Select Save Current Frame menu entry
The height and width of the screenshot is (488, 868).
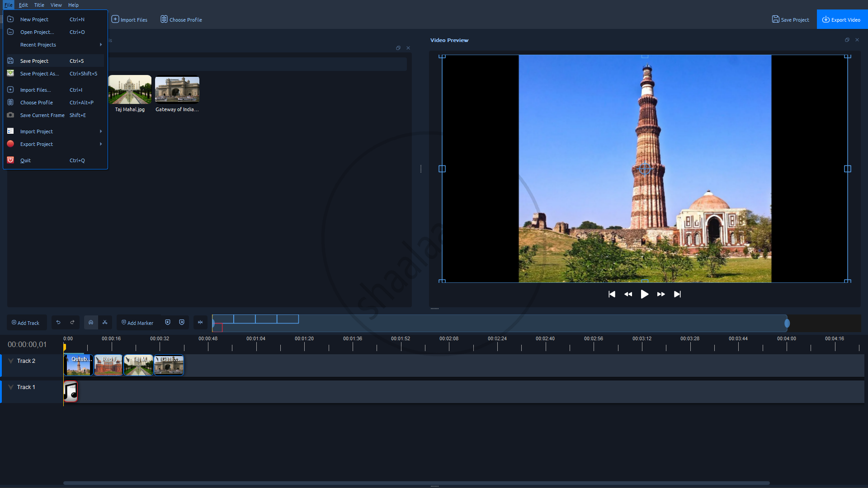(42, 115)
